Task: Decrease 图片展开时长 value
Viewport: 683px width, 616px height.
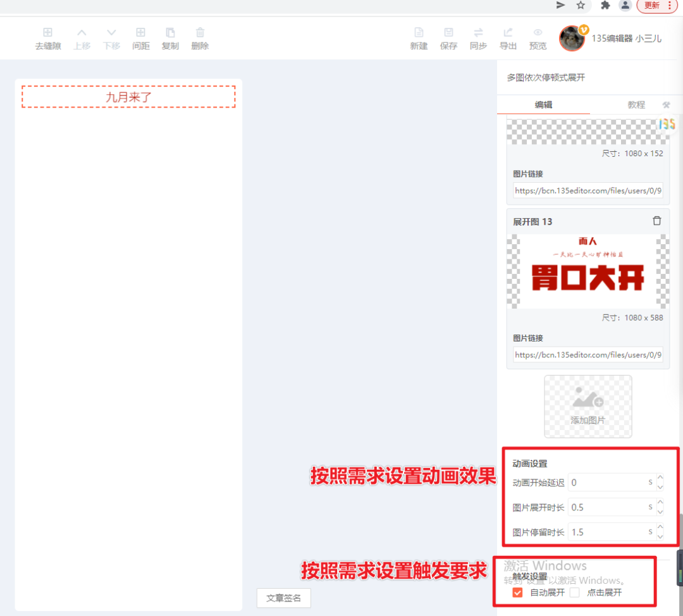Action: (x=660, y=512)
